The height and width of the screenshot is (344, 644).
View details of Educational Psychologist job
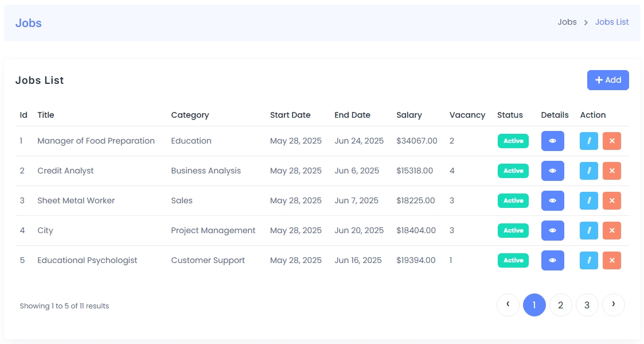coord(552,260)
